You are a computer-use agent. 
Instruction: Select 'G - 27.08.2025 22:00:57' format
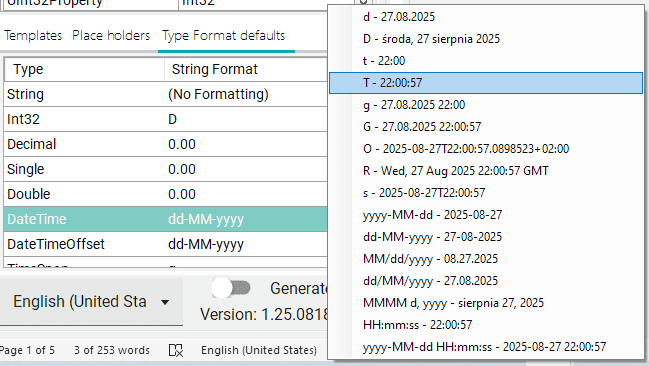pyautogui.click(x=486, y=127)
